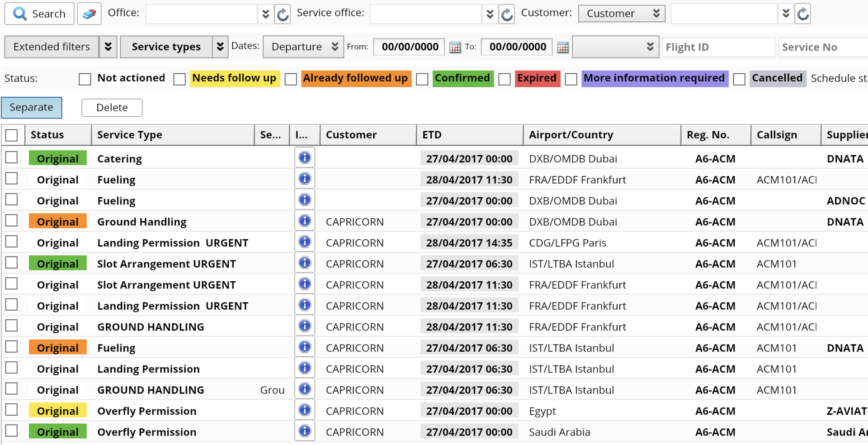Click the eraser clear-filters icon beside Search
This screenshot has height=445, width=868.
click(x=89, y=14)
